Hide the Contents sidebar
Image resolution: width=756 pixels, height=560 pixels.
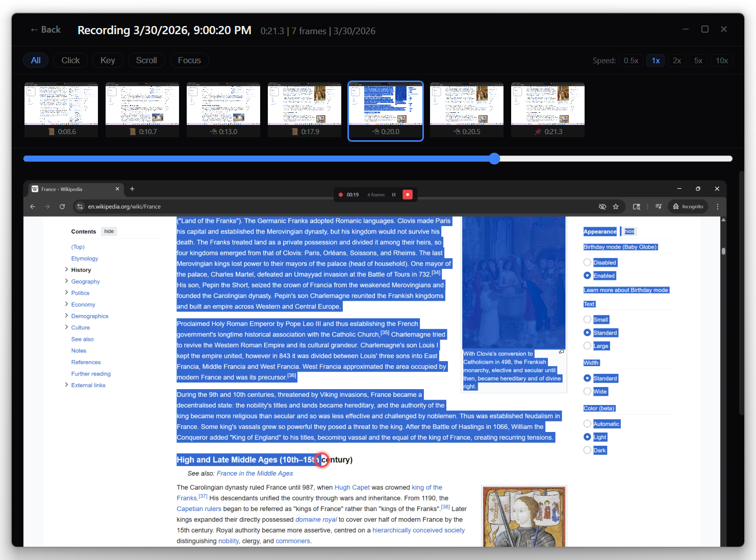[109, 231]
